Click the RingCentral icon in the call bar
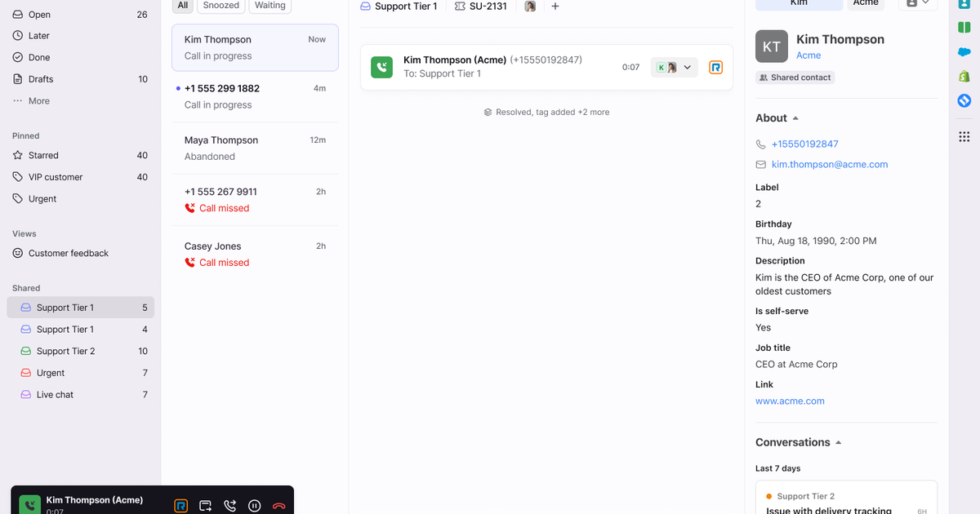Screen dimensions: 980x514 click(x=180, y=505)
